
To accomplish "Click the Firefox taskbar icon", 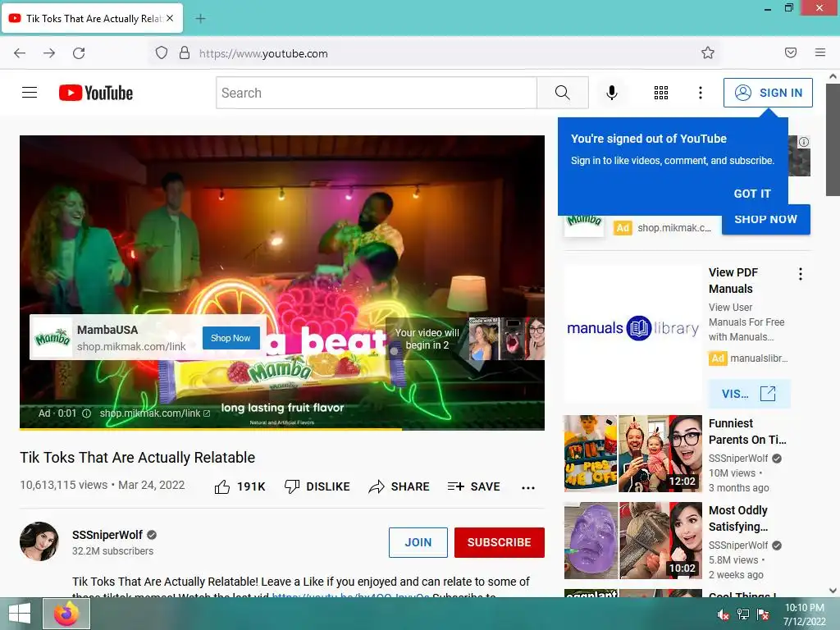I will [x=66, y=614].
